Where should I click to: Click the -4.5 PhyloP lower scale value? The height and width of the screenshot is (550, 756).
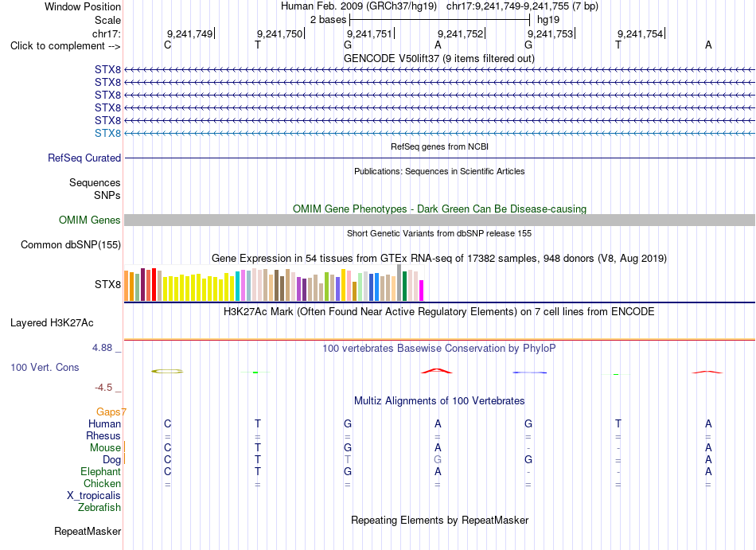[103, 387]
